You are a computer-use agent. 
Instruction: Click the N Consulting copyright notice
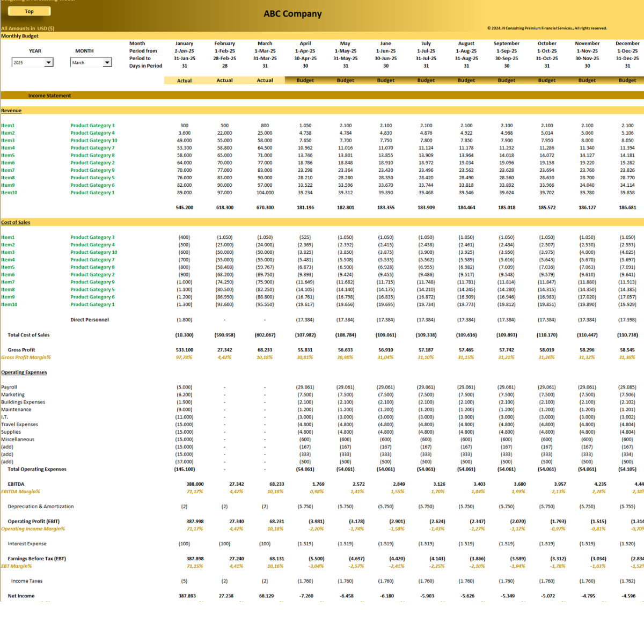point(547,28)
